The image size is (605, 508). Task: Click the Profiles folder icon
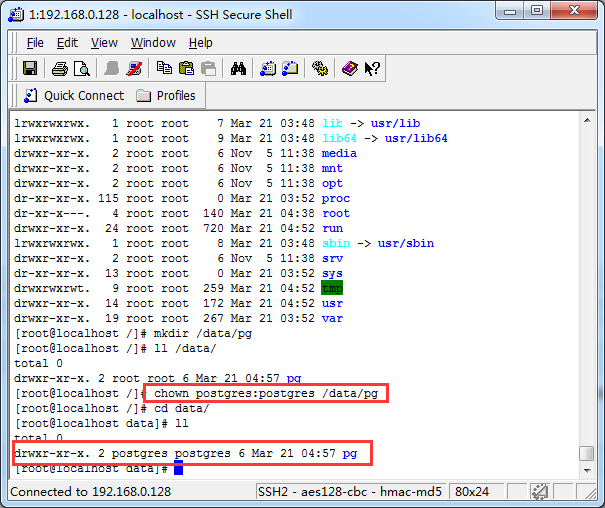click(143, 96)
